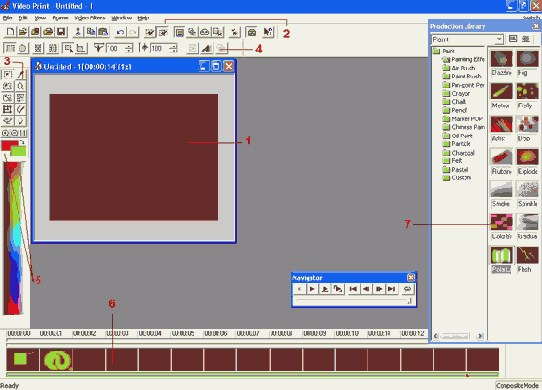
Task: Toggle the macro mode button left of paint mode
Action: (x=150, y=32)
